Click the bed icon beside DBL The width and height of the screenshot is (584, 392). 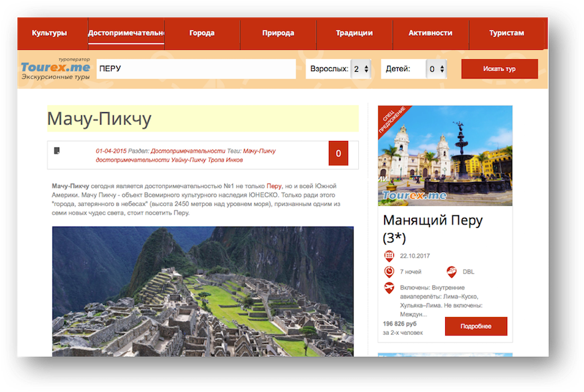(452, 272)
